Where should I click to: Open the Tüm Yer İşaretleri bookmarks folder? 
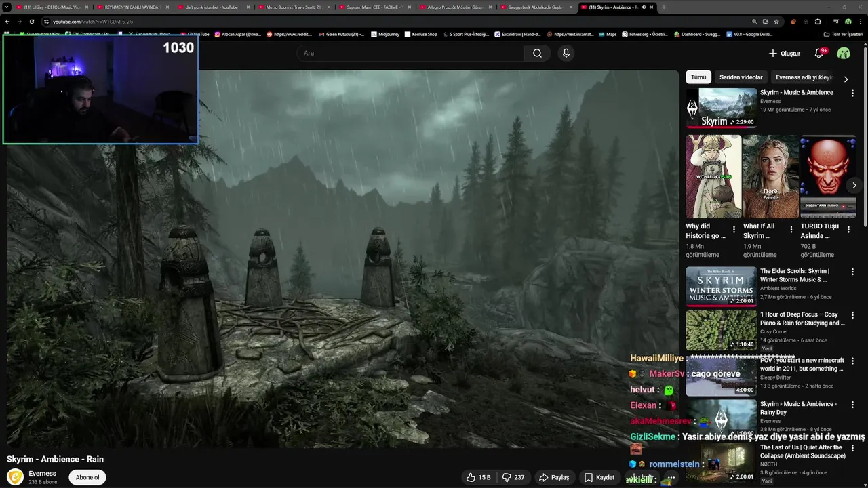click(x=844, y=34)
